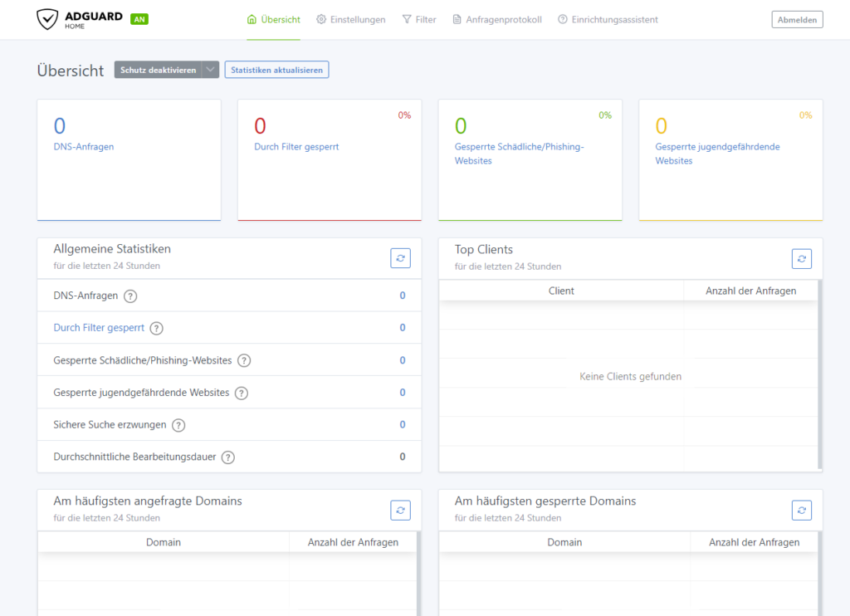The image size is (850, 616).
Task: Open the DNS-Anfragen card link
Action: [84, 146]
